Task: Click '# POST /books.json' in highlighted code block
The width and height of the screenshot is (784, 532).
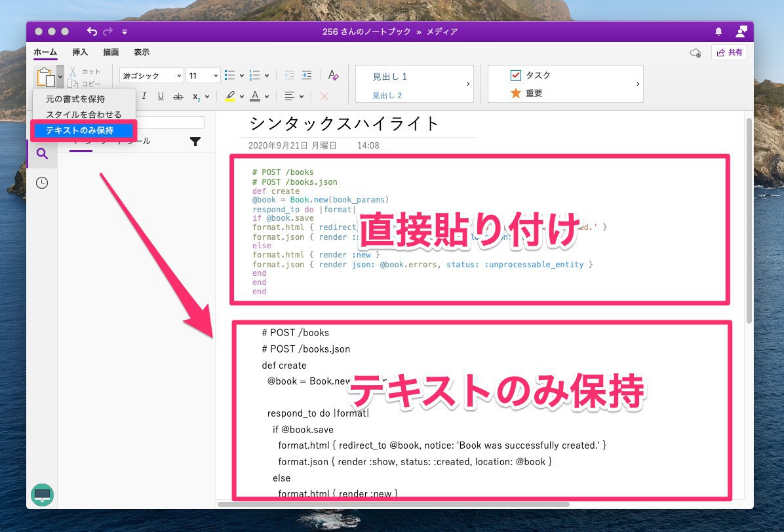Action: pos(294,182)
